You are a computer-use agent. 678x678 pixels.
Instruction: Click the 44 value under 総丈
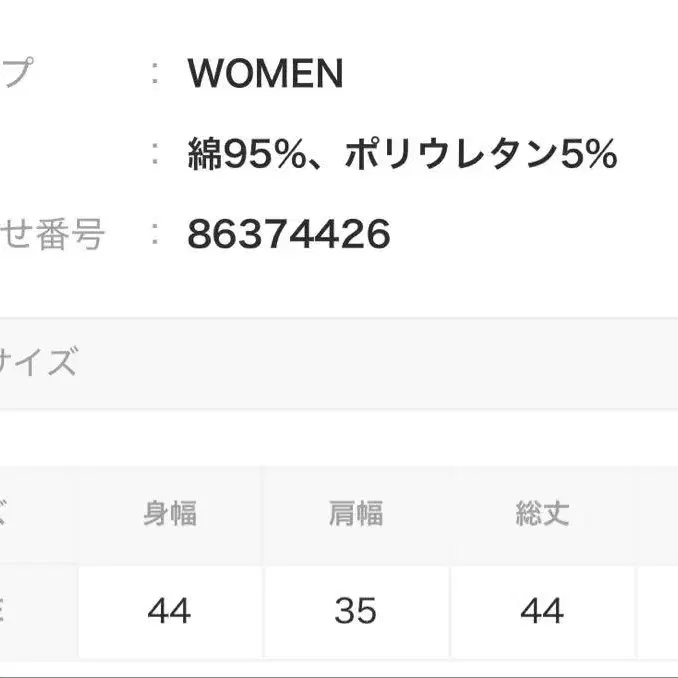tap(542, 610)
